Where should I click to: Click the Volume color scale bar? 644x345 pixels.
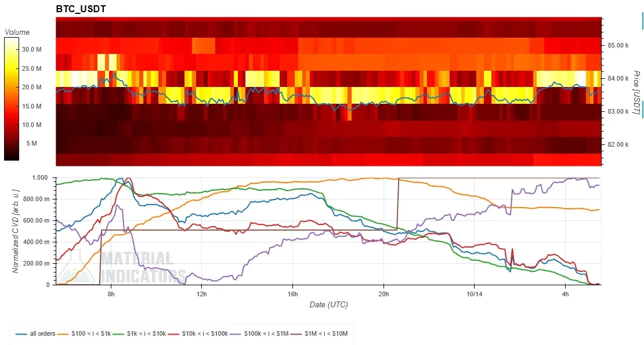12,99
